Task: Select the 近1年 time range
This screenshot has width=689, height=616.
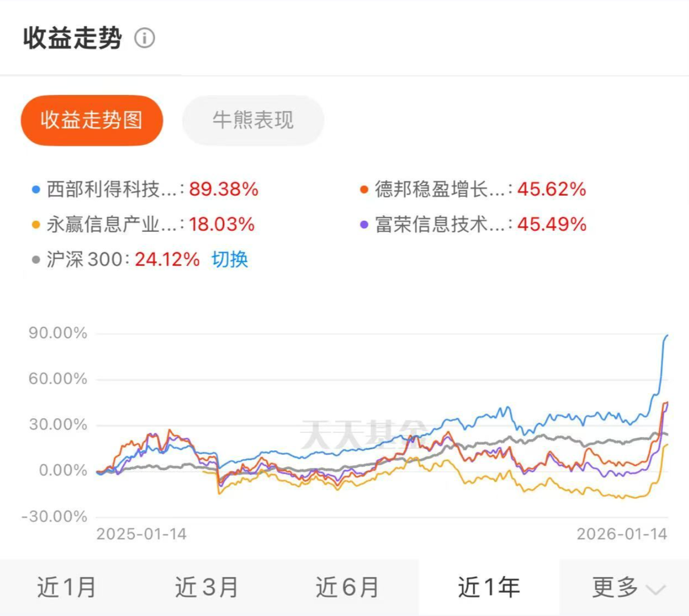Action: (x=489, y=587)
